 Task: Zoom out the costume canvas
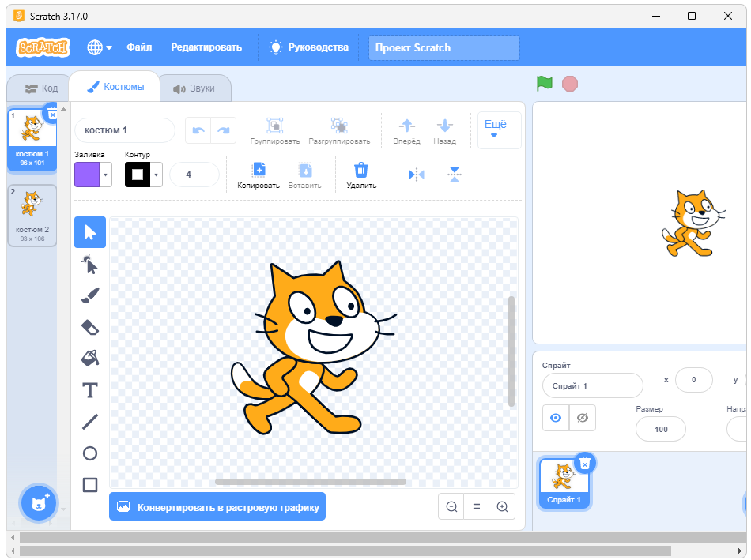[451, 506]
